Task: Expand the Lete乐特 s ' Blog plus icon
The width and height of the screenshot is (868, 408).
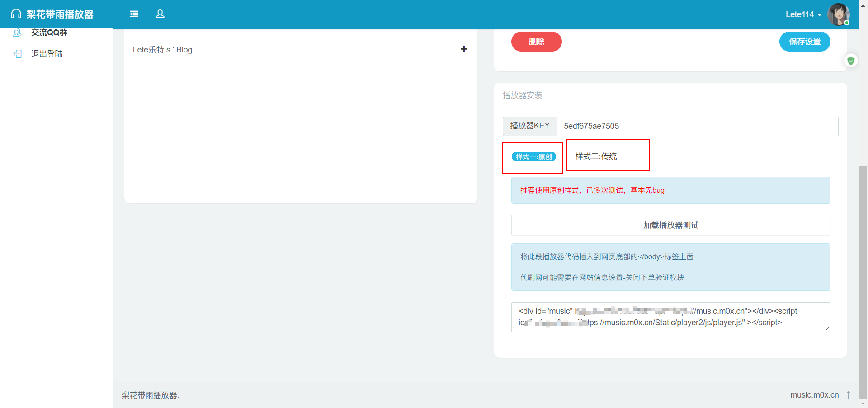Action: click(x=464, y=49)
